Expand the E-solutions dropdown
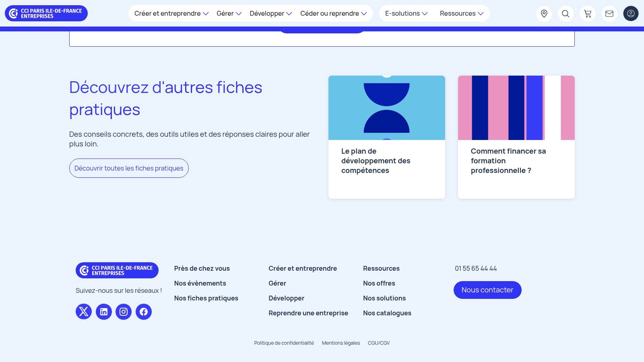The height and width of the screenshot is (362, 644). [x=405, y=13]
